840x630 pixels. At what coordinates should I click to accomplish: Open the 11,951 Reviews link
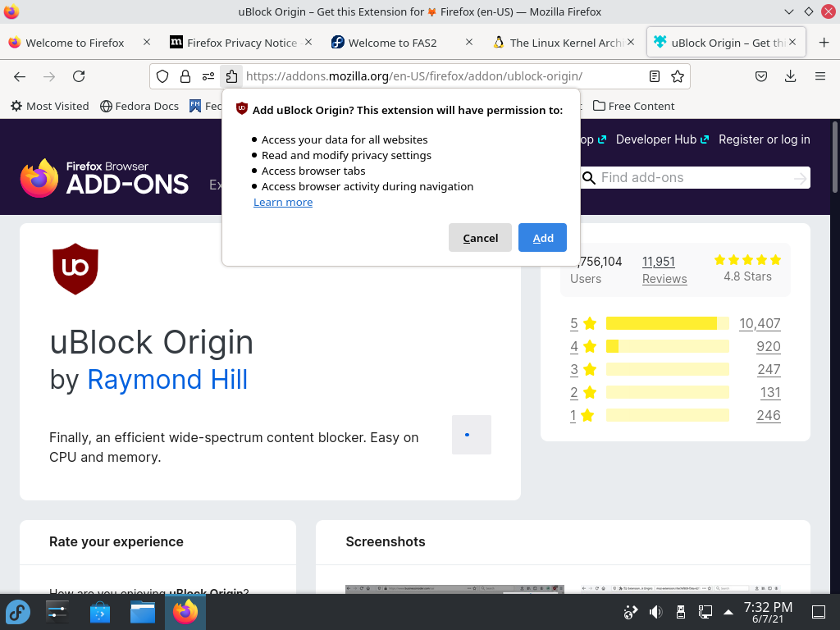664,270
